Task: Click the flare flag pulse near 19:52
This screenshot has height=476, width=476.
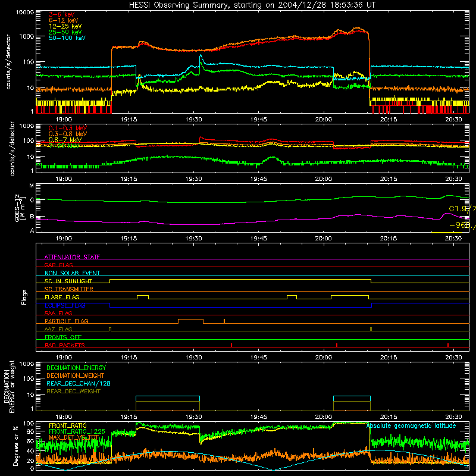Action: click(x=292, y=297)
